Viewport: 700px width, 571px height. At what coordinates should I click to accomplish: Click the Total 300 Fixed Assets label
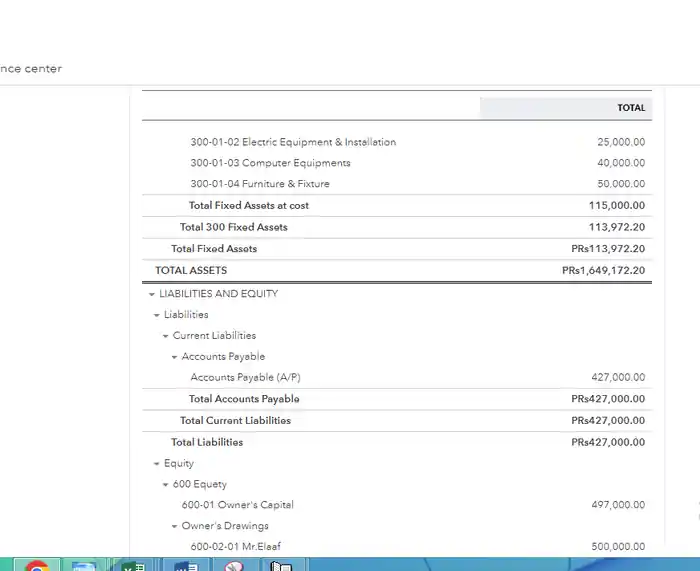tap(233, 227)
